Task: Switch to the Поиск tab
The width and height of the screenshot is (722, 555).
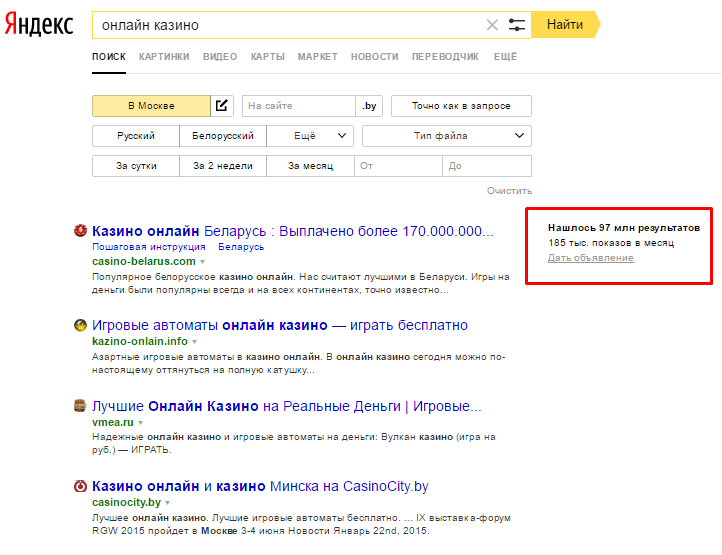Action: (x=109, y=57)
